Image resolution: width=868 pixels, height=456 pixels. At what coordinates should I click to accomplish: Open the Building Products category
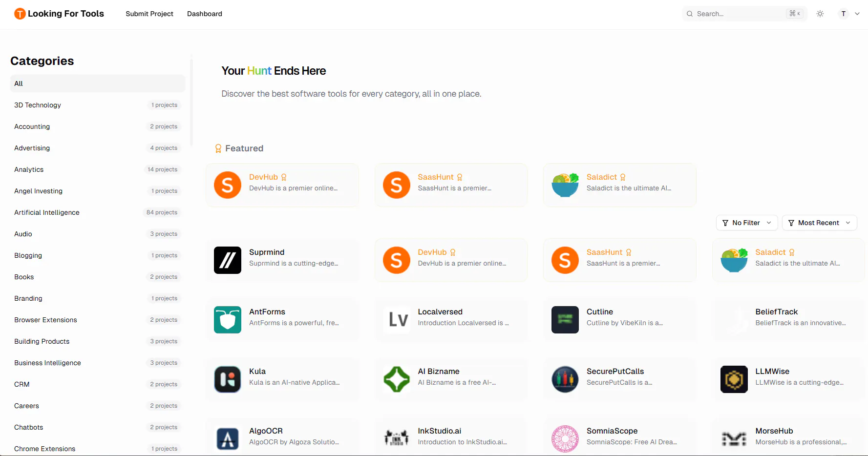coord(98,341)
